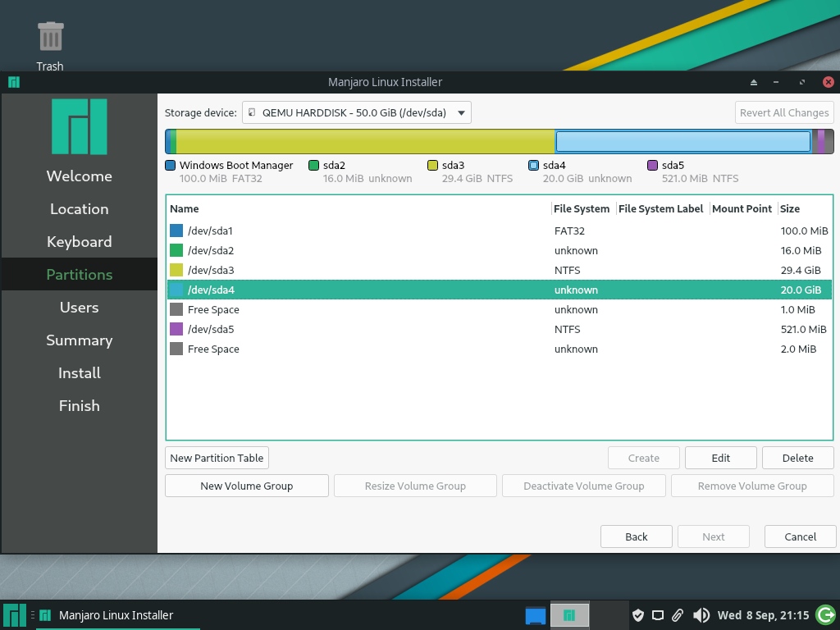Screen dimensions: 840x630
Task: Click the yellow sda3 legend swatch
Action: pyautogui.click(x=433, y=166)
